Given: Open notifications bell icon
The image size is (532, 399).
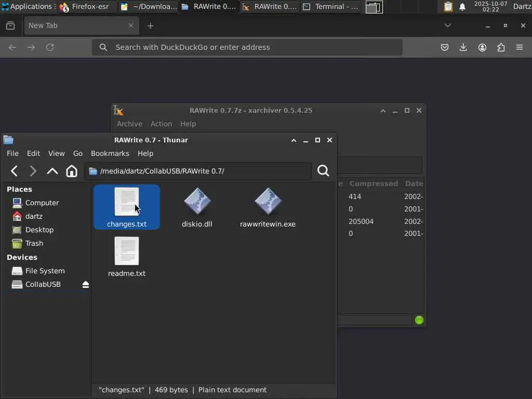Looking at the screenshot, I should [462, 7].
